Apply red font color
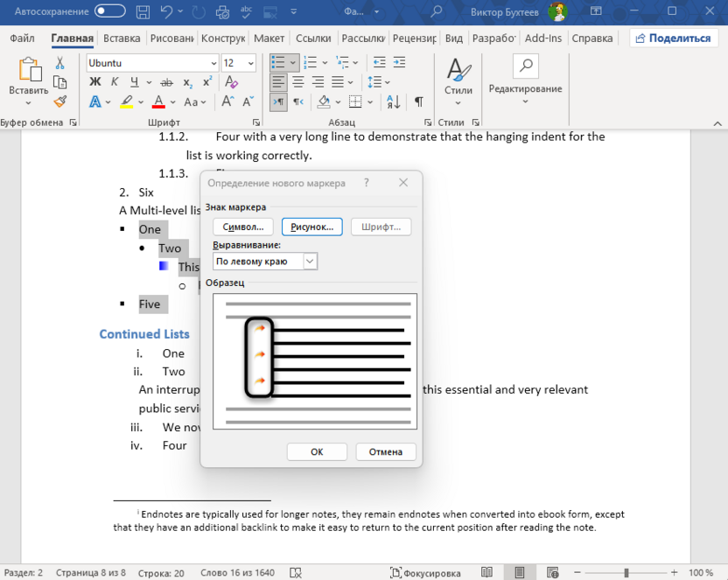The width and height of the screenshot is (728, 580). pos(158,101)
